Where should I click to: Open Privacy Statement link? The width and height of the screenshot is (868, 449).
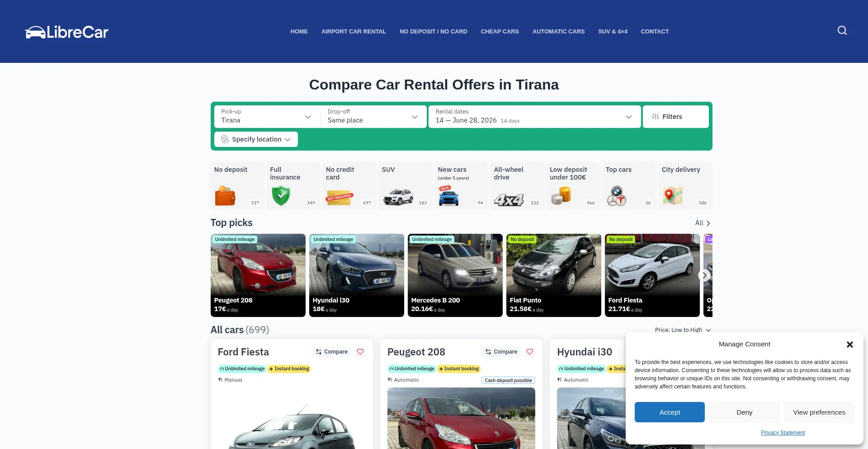(x=783, y=433)
